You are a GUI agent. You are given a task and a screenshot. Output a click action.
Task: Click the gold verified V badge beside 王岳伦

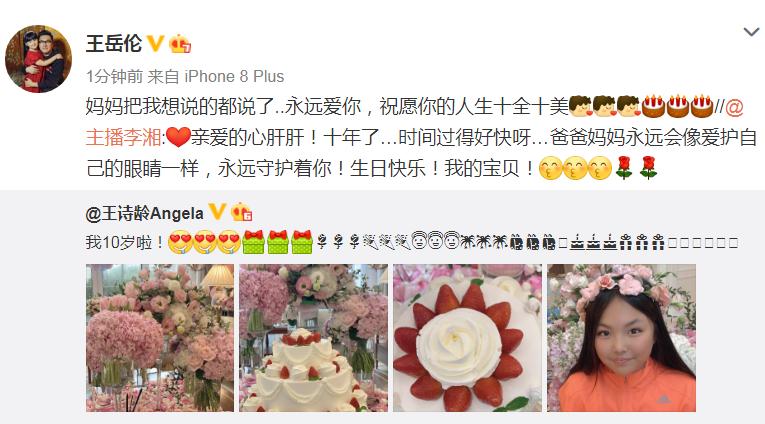tap(156, 43)
